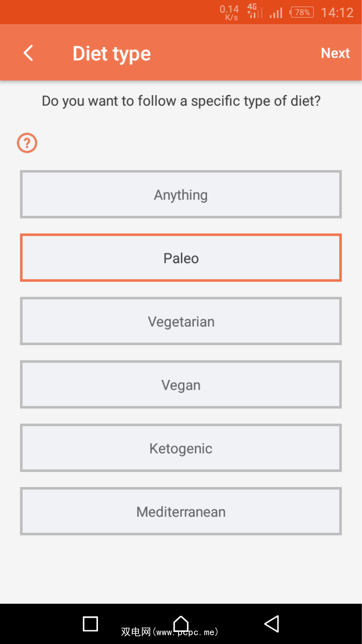Tap the Android back triangle

(x=272, y=624)
